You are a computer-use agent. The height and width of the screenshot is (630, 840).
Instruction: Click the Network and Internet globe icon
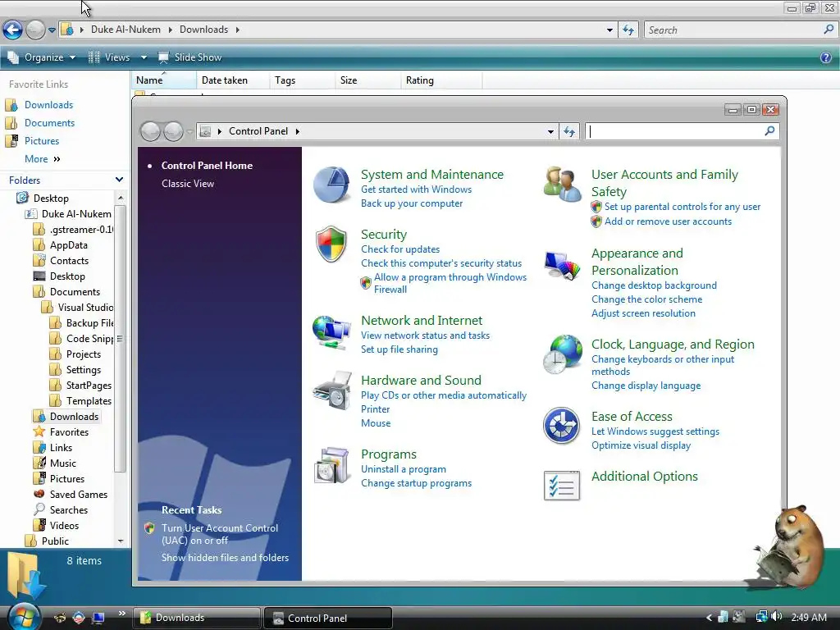331,332
